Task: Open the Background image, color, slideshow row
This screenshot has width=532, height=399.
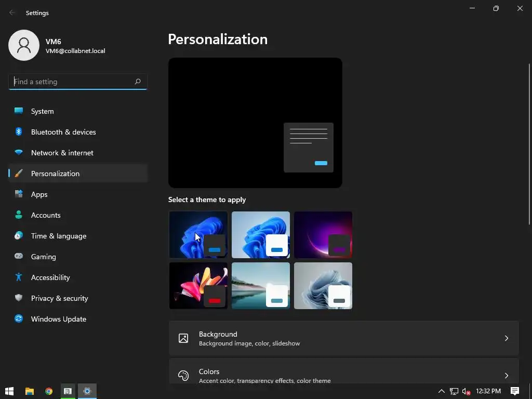Action: (x=344, y=338)
